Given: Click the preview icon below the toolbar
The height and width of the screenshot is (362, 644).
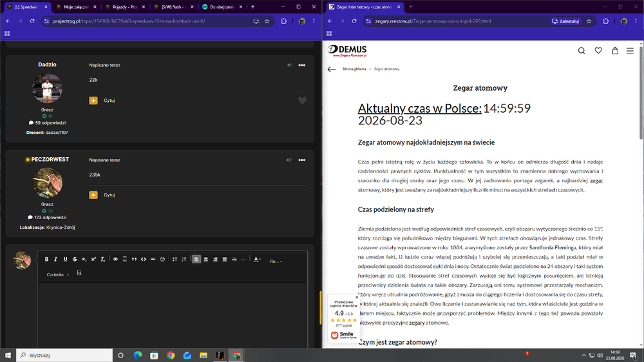Looking at the screenshot, I should (x=79, y=273).
